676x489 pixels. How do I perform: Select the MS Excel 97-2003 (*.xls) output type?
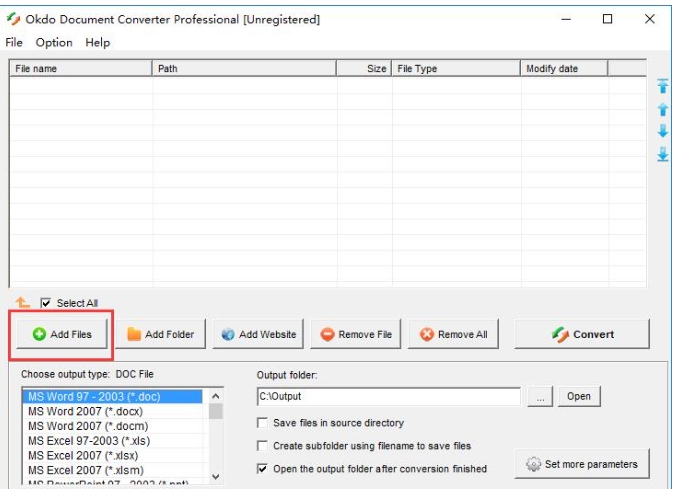(x=113, y=441)
